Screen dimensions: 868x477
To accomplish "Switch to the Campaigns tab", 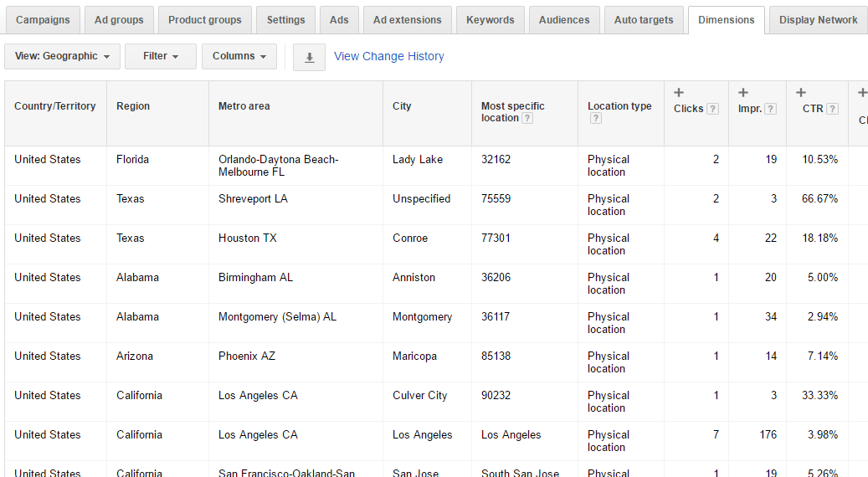I will pos(43,20).
